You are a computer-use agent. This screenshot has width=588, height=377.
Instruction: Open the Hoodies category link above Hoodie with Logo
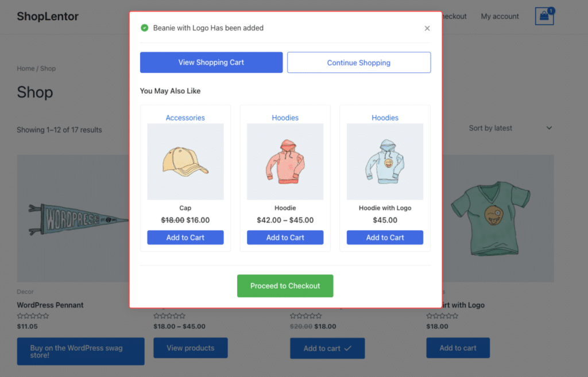[385, 118]
